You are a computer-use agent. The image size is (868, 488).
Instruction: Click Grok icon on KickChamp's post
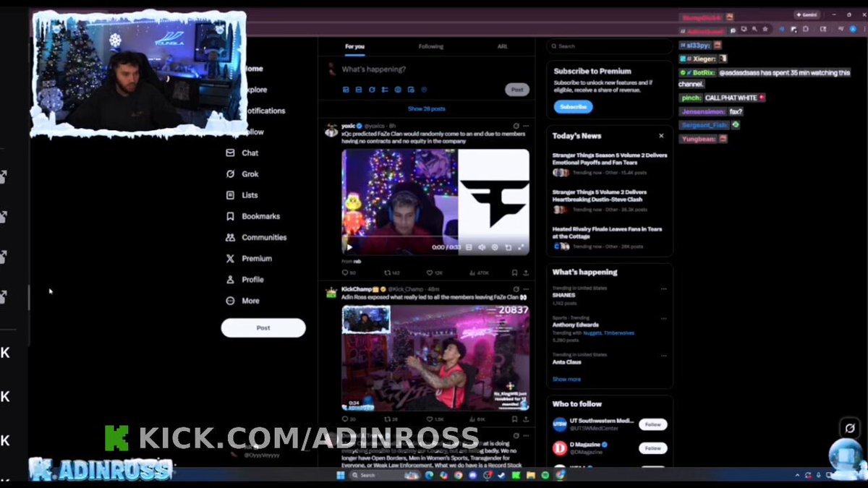coord(516,288)
